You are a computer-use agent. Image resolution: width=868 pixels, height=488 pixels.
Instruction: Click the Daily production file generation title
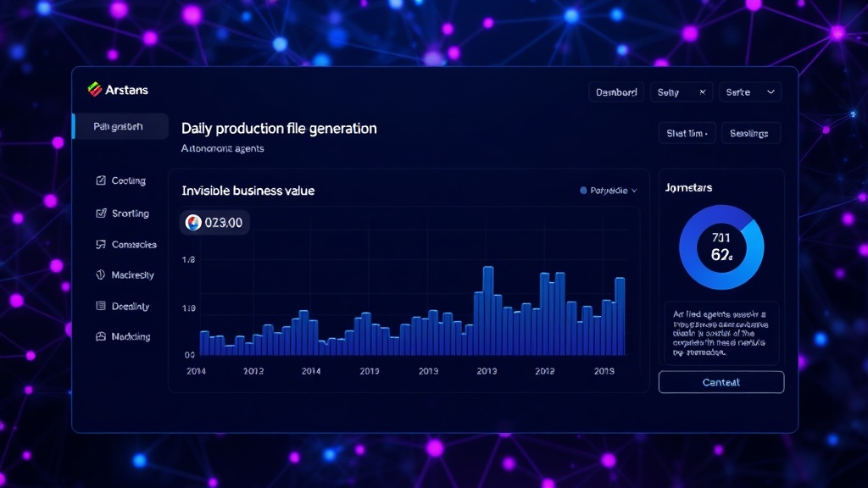(x=279, y=129)
